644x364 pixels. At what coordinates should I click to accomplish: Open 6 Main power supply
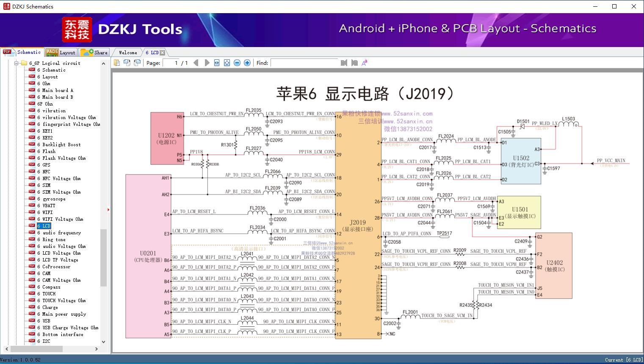[x=61, y=314]
